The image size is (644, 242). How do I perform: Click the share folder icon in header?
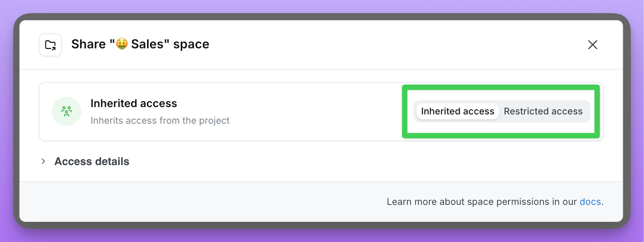[50, 45]
